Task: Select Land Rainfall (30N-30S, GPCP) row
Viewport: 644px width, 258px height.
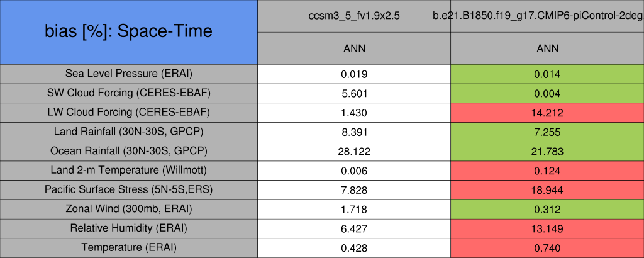Action: (x=129, y=132)
